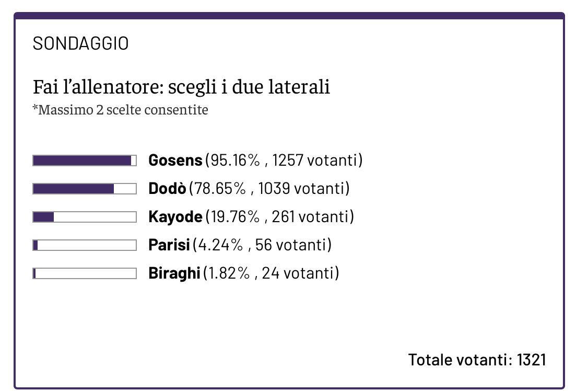Select the Gosens player name
588x391 pixels.
click(x=175, y=160)
